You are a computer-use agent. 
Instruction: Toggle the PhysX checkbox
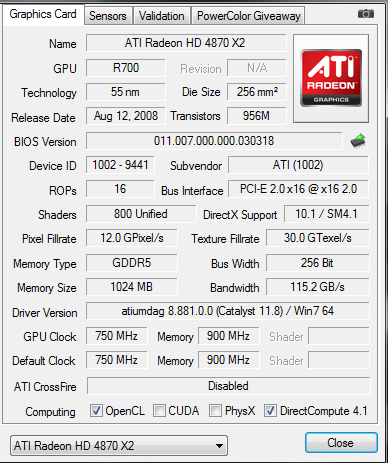pyautogui.click(x=215, y=411)
